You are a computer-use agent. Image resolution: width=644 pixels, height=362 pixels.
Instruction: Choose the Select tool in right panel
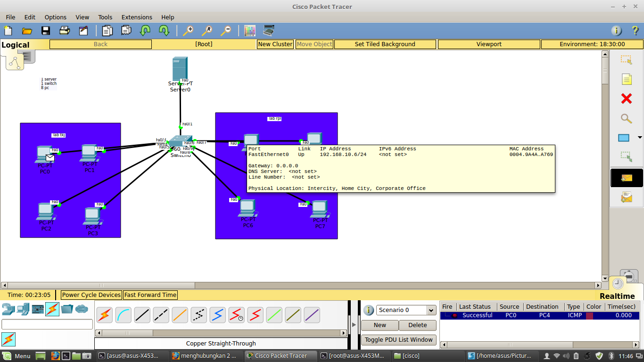tap(626, 60)
